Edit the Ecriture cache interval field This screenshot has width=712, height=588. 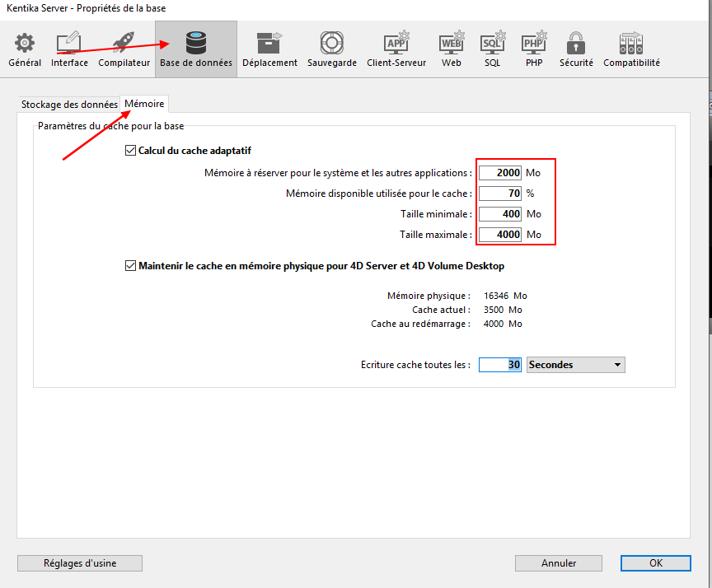pos(500,365)
